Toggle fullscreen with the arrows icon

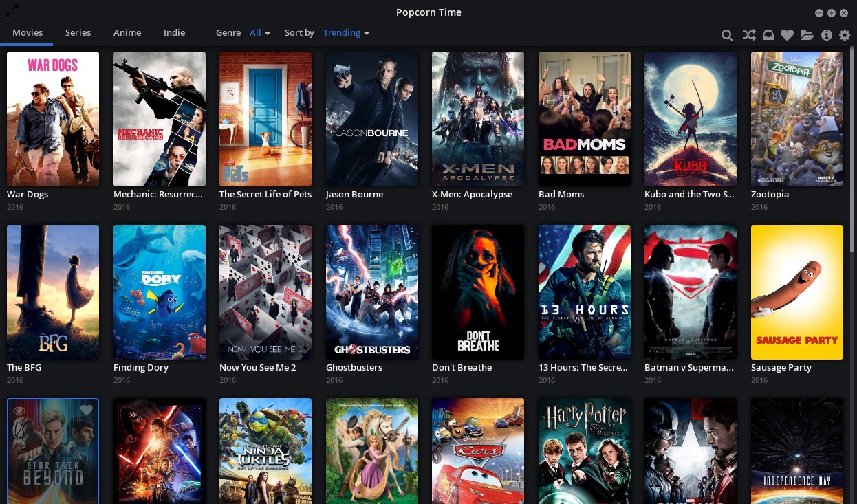coord(12,11)
